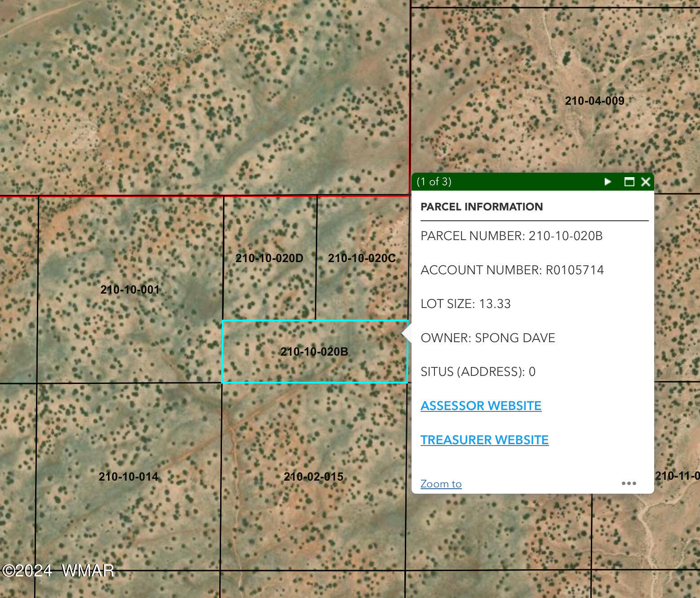Click the Zoom to link
Viewport: 700px width, 598px height.
(x=441, y=483)
